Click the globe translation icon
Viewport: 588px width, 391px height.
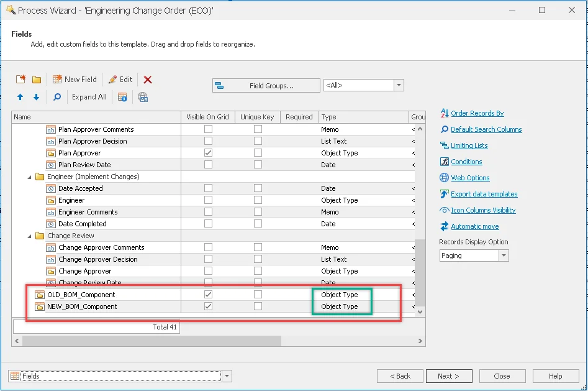pyautogui.click(x=143, y=97)
